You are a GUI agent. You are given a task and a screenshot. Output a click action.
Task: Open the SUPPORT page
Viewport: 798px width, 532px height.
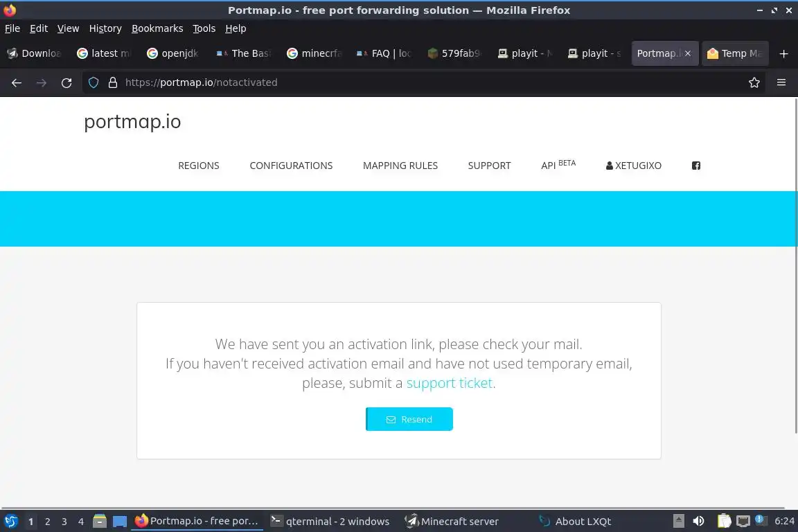489,166
